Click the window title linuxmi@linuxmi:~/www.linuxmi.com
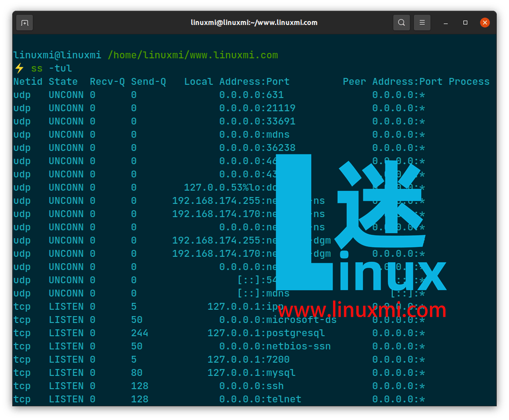This screenshot has height=420, width=509. [254, 23]
